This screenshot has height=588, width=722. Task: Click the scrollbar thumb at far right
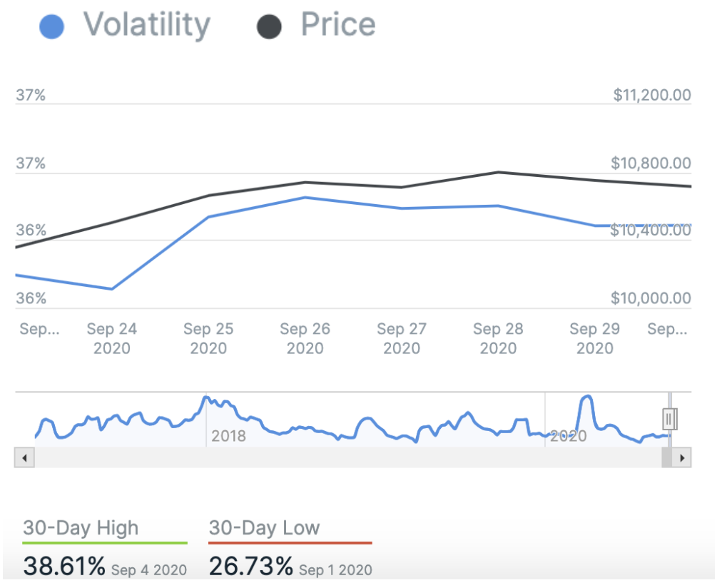point(668,457)
